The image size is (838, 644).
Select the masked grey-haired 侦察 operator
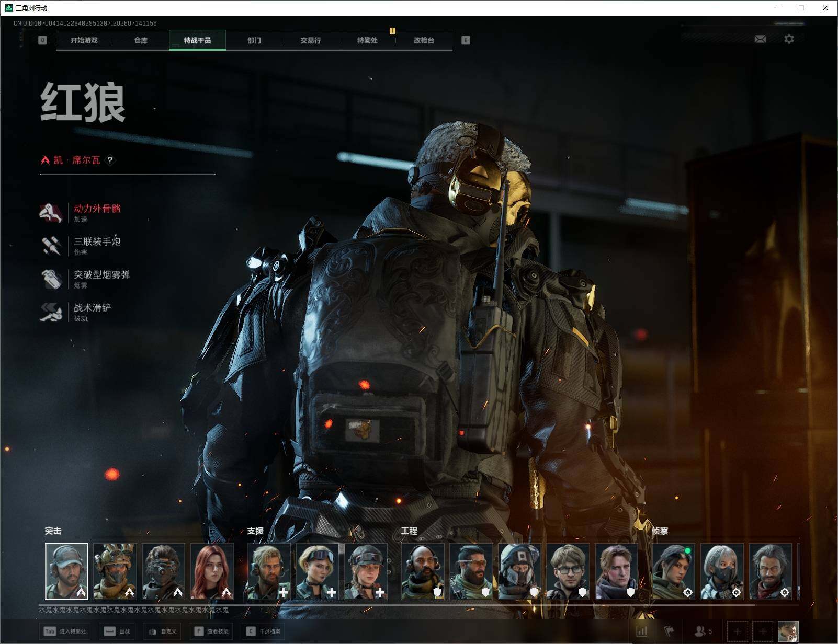(722, 571)
